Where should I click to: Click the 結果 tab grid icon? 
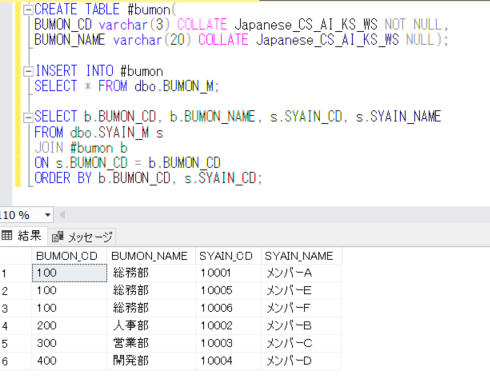pyautogui.click(x=7, y=235)
